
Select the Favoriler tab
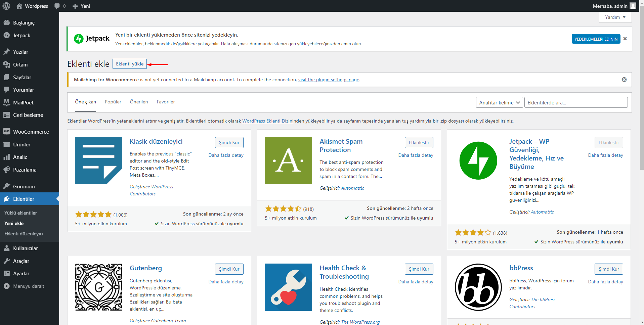[x=166, y=102]
